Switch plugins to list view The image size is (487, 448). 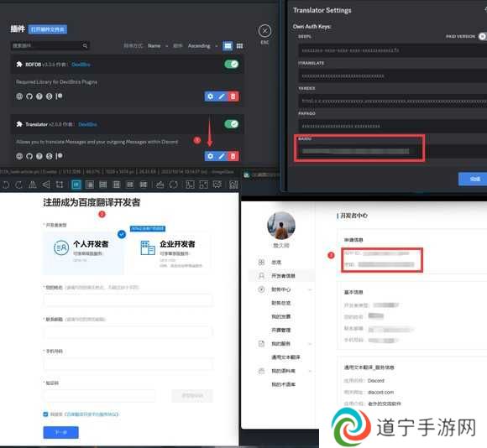coord(228,46)
